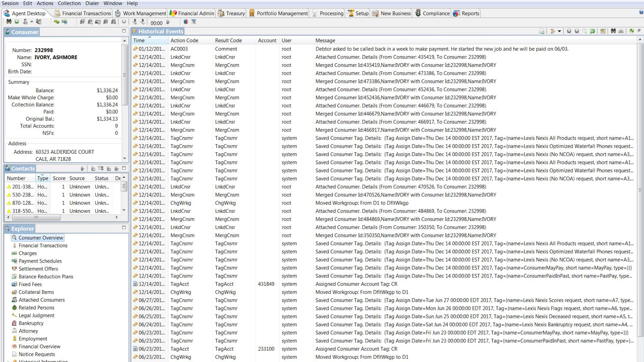The image size is (644, 362).
Task: Click the pie chart icon in main toolbar
Action: point(186,22)
